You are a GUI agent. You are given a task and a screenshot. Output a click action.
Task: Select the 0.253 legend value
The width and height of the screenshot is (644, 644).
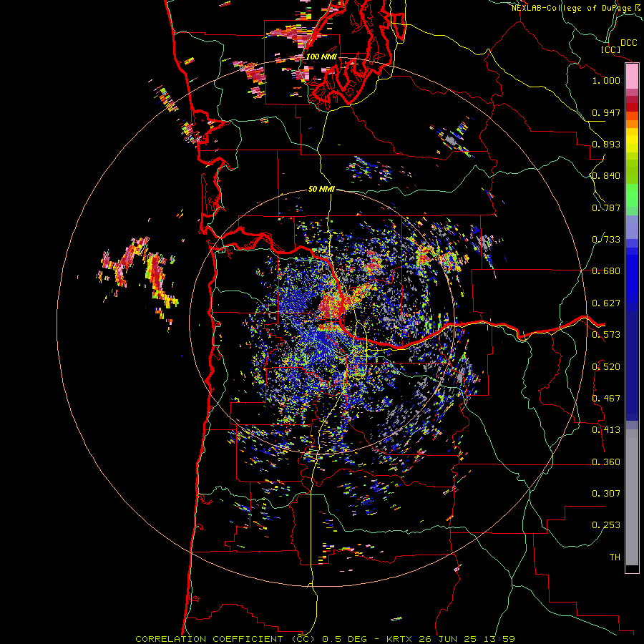(x=606, y=525)
